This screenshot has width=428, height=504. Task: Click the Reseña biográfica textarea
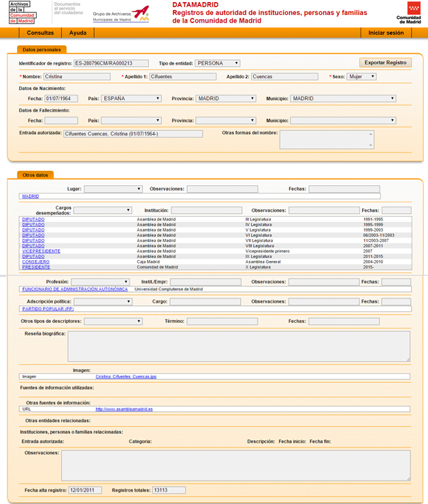click(239, 346)
